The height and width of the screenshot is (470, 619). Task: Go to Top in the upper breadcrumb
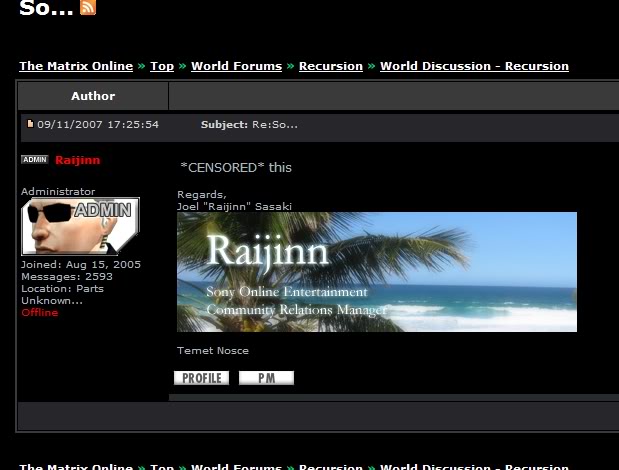click(162, 66)
